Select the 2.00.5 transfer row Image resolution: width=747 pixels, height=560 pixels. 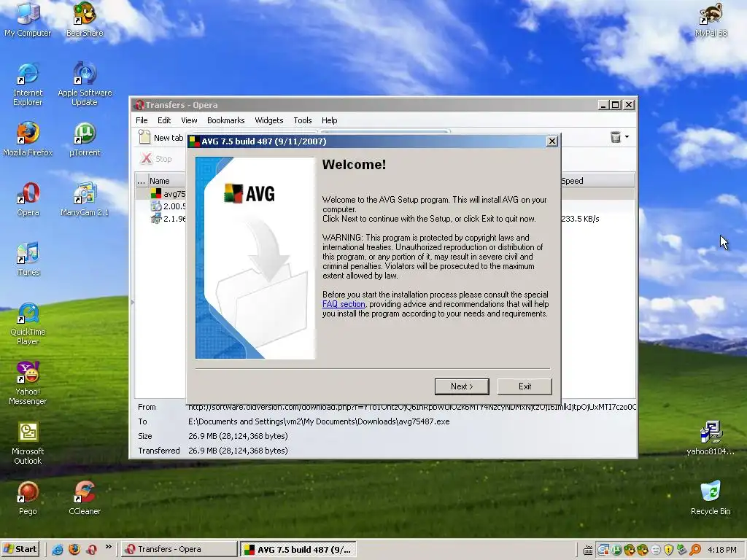168,206
